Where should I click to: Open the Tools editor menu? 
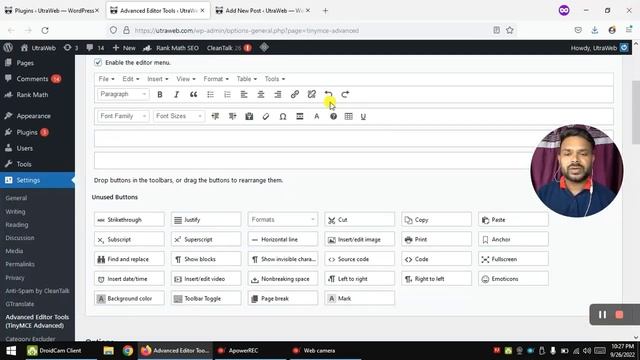tap(275, 79)
